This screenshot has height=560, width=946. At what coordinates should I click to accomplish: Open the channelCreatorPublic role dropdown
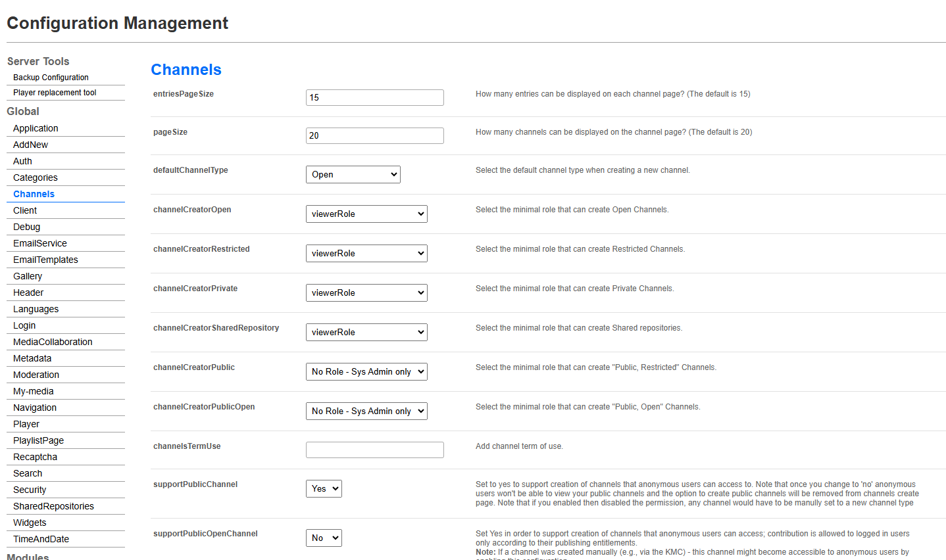point(366,371)
